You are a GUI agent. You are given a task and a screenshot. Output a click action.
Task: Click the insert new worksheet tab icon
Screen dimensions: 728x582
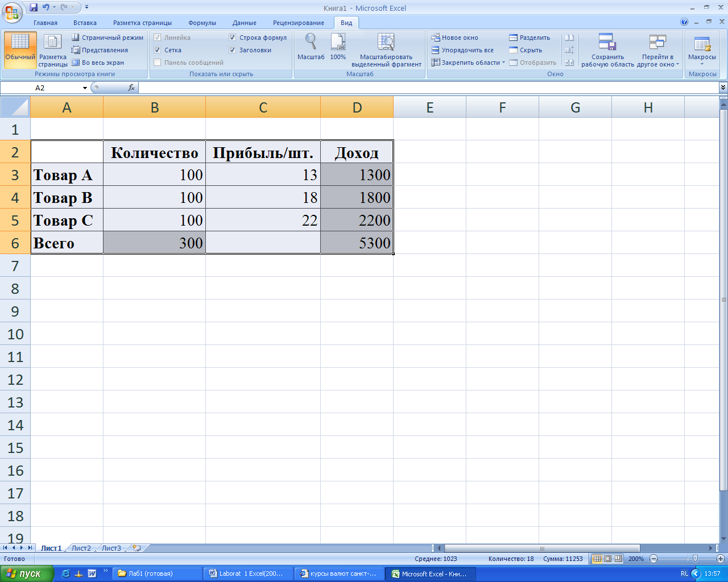coord(136,548)
